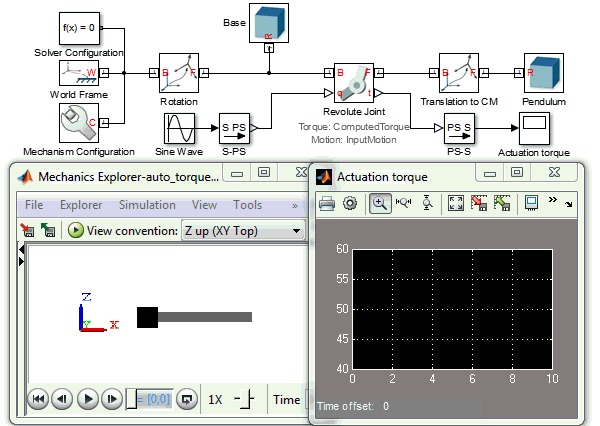Toggle loop playback in Mechanics Explorer
Image resolution: width=600 pixels, height=426 pixels.
click(x=186, y=399)
